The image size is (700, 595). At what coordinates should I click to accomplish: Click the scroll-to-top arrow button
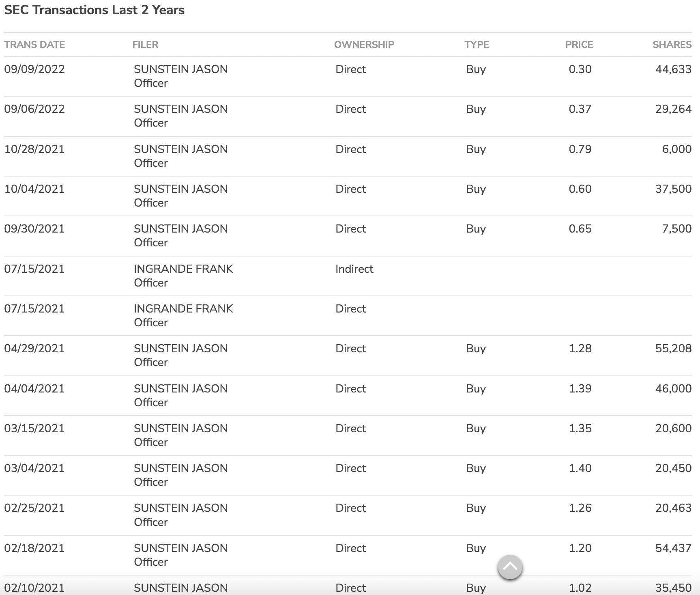click(510, 567)
